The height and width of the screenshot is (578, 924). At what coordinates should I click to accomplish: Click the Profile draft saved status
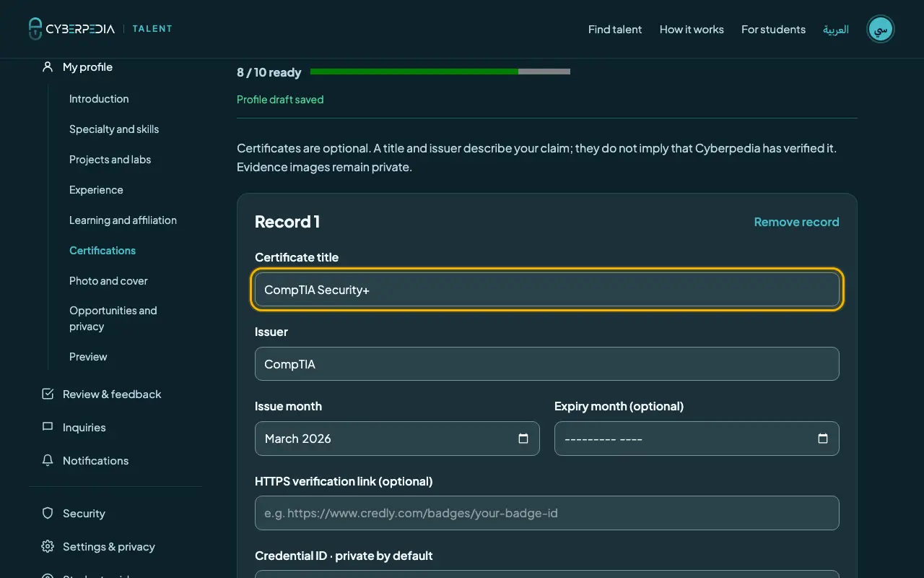pyautogui.click(x=280, y=100)
